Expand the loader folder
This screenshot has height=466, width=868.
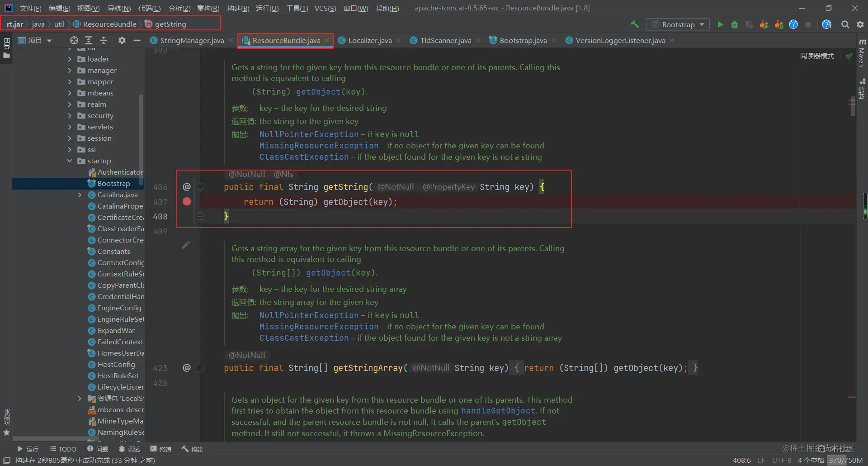pos(70,59)
